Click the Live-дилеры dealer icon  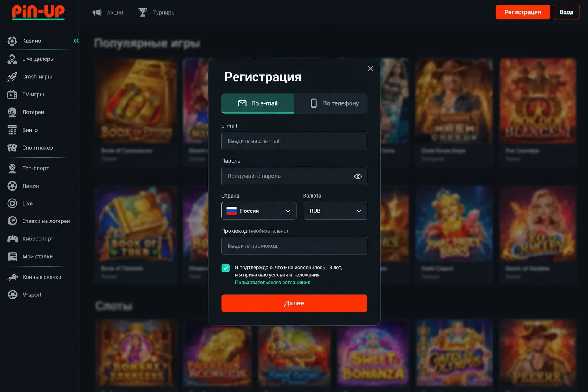click(x=12, y=59)
